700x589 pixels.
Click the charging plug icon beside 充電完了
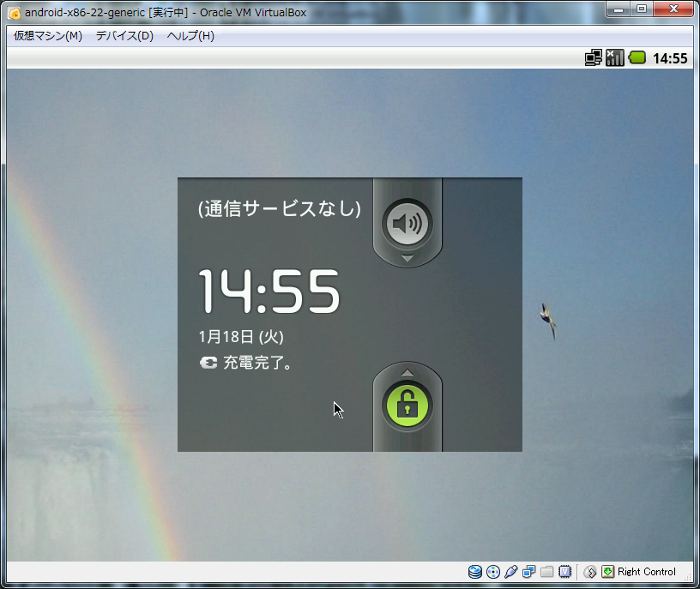(x=208, y=363)
